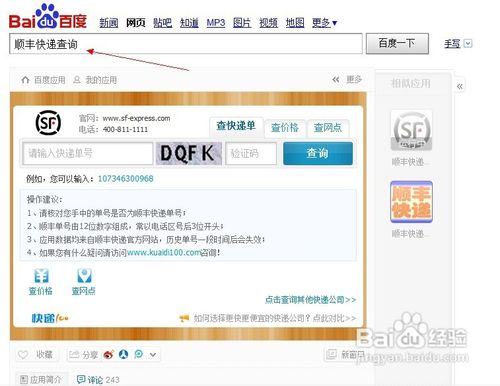Open 百度应用 link
500x386 pixels.
point(50,80)
